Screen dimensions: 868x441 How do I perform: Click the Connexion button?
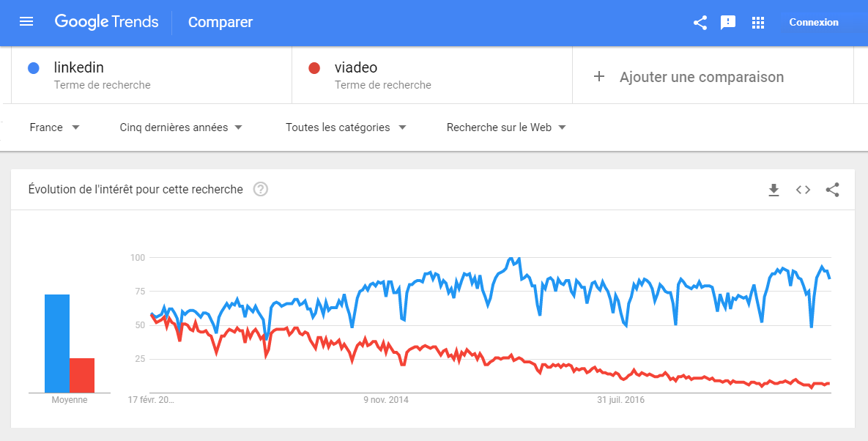814,22
